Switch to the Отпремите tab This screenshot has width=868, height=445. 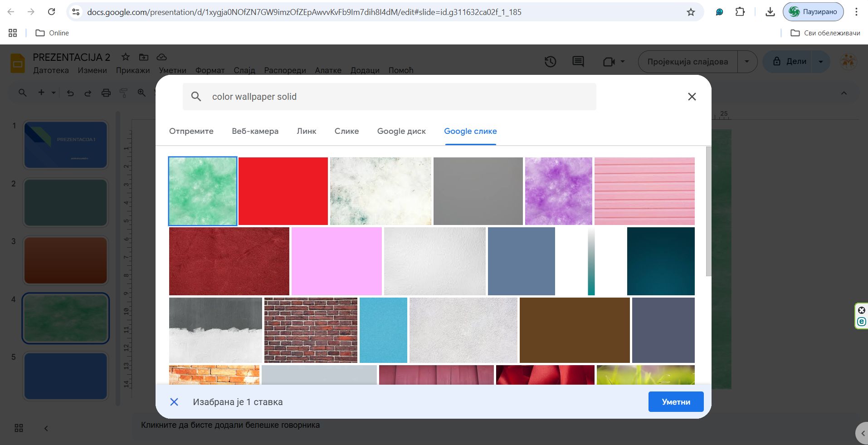click(191, 131)
